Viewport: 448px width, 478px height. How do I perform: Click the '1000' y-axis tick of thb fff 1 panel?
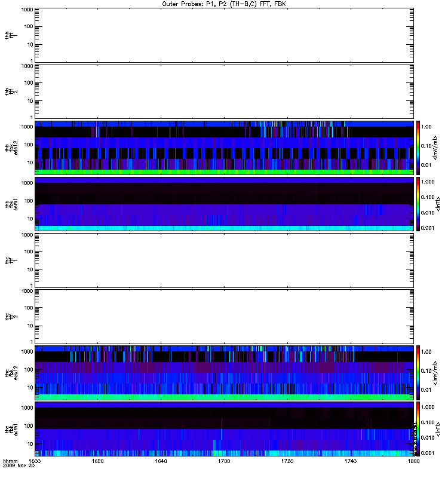tap(27, 10)
